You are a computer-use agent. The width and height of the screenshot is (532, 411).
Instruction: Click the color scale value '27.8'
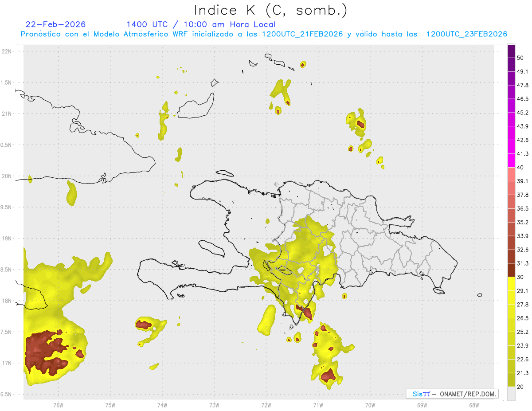tap(523, 304)
